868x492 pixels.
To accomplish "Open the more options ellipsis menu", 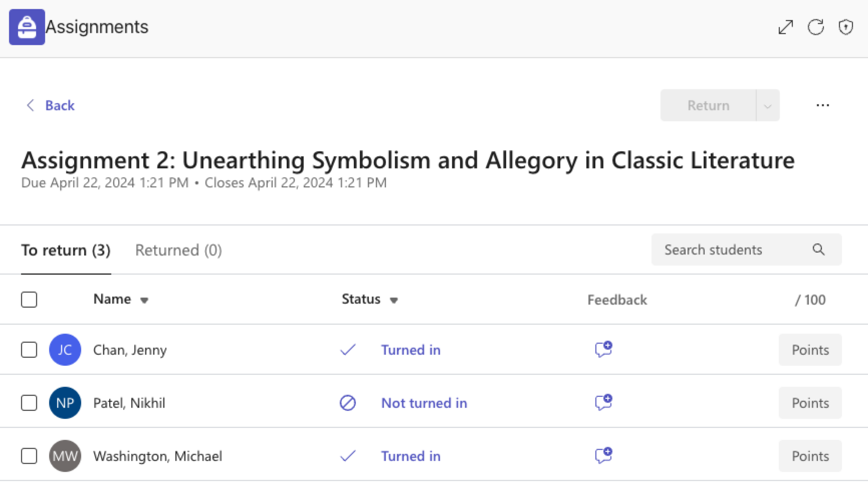I will coord(822,105).
